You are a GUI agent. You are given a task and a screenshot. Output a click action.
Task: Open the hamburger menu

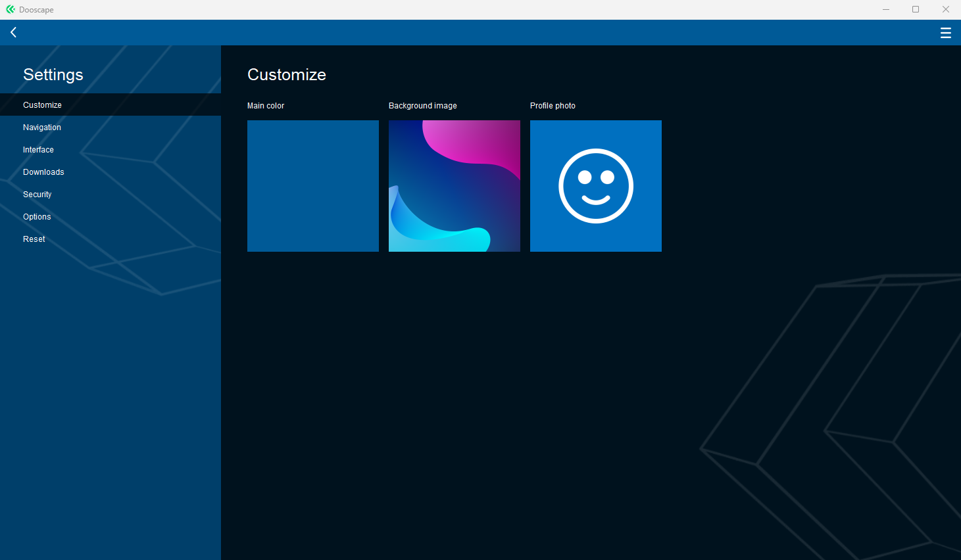945,33
